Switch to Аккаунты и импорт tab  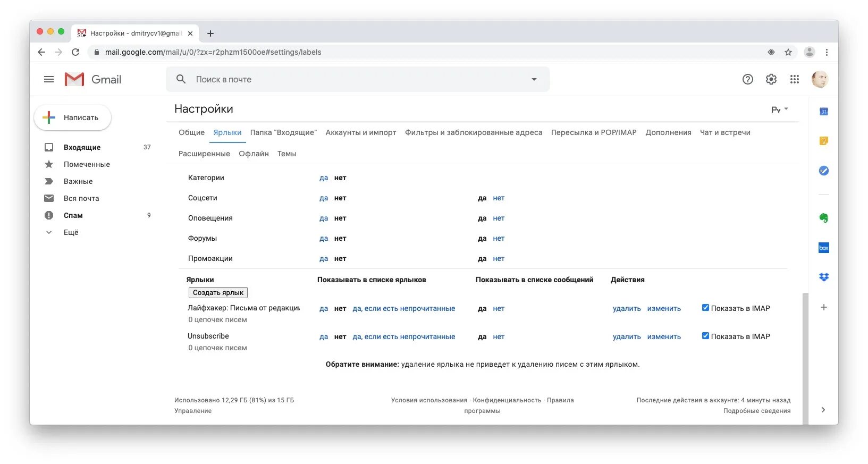coord(361,132)
